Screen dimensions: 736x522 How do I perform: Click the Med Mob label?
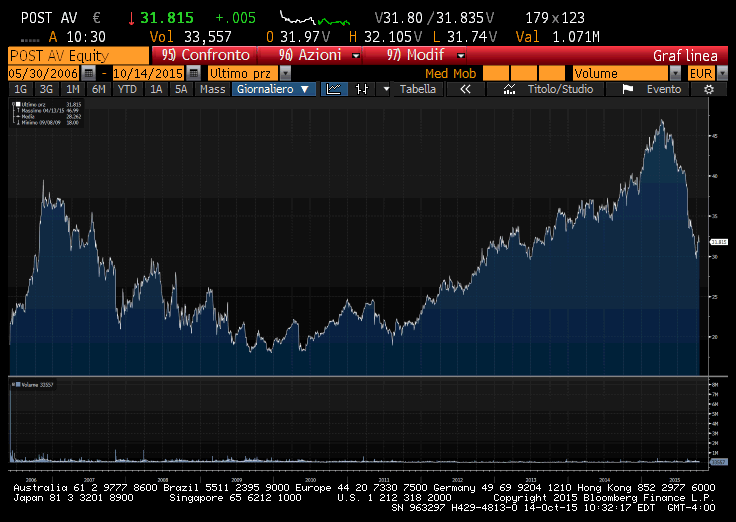[450, 74]
